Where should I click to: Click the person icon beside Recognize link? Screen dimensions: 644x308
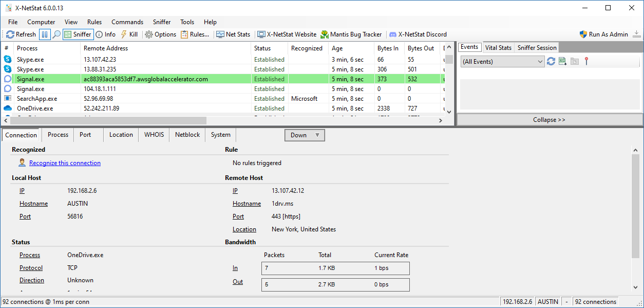(x=22, y=162)
